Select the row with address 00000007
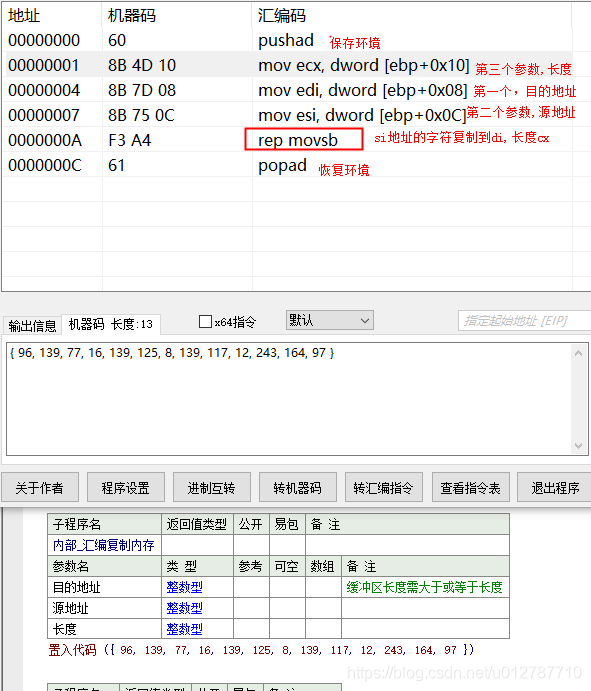 (286, 115)
